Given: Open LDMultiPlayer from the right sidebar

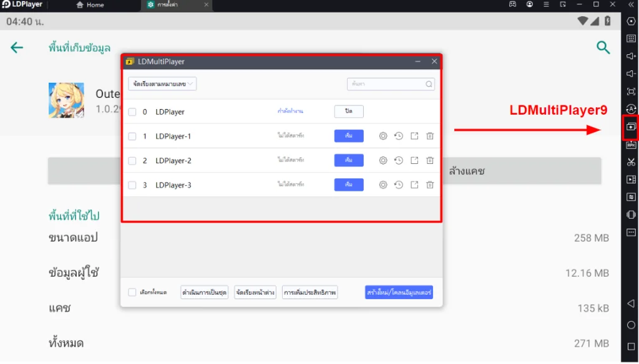Looking at the screenshot, I should [631, 127].
